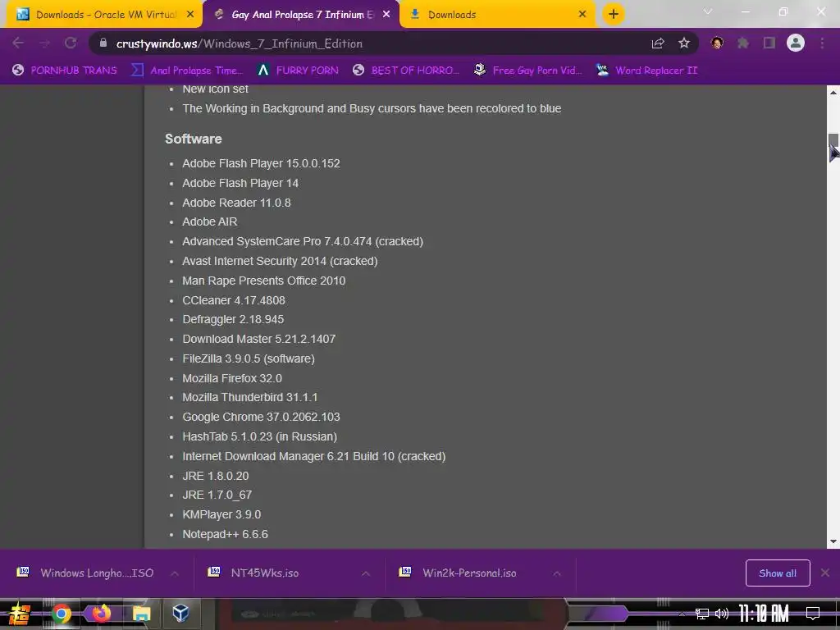Open a new tab with plus button
This screenshot has height=630, width=840.
coord(614,14)
